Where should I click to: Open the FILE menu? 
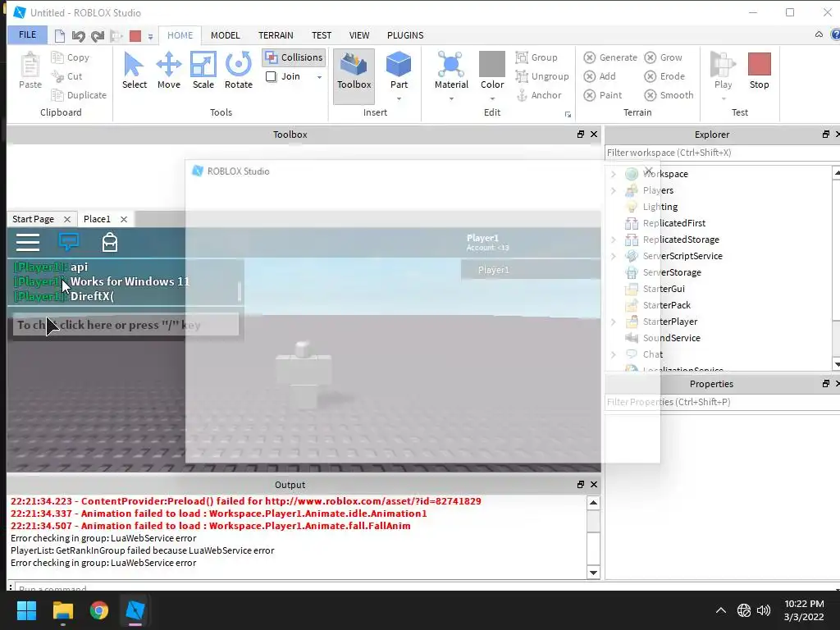pyautogui.click(x=27, y=34)
